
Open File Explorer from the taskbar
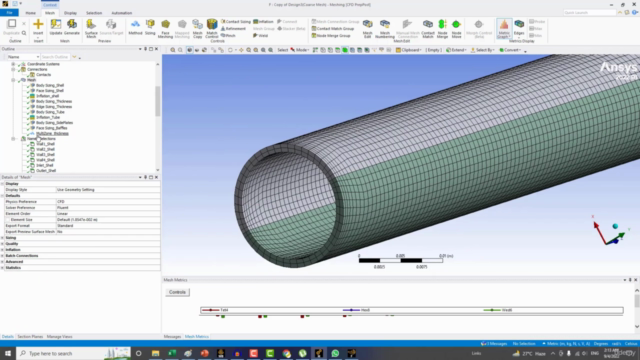pyautogui.click(x=156, y=353)
